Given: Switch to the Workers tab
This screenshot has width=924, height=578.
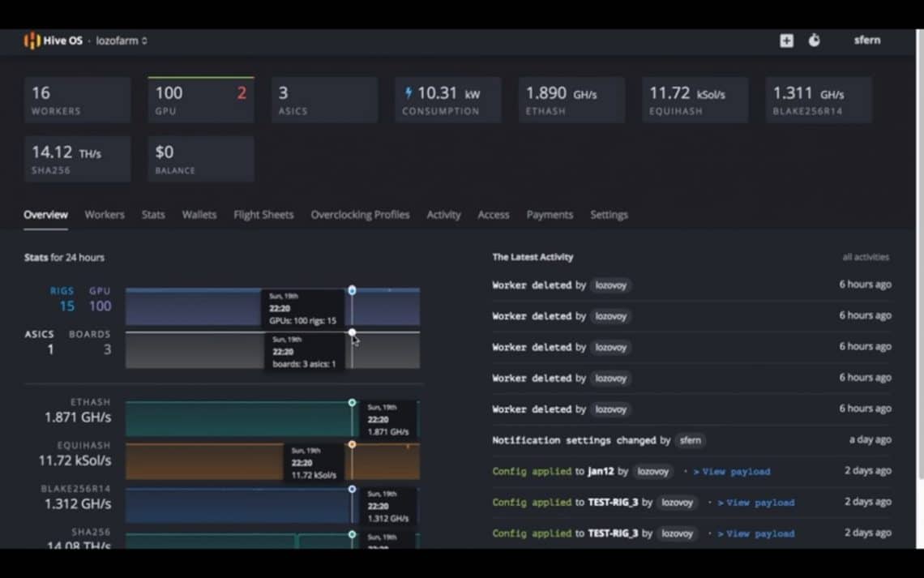Looking at the screenshot, I should point(105,215).
